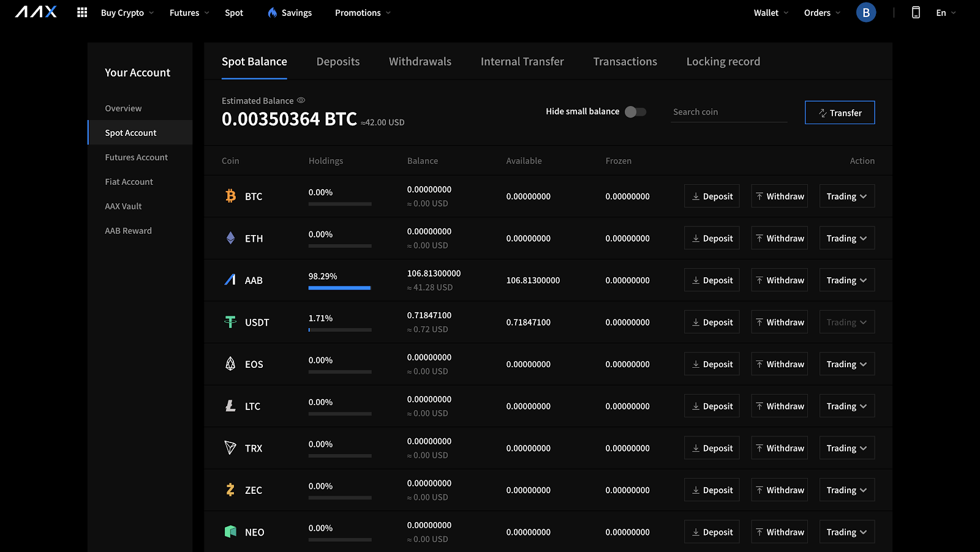The height and width of the screenshot is (552, 980).
Task: Open AAB Reward in sidebar
Action: click(x=129, y=231)
